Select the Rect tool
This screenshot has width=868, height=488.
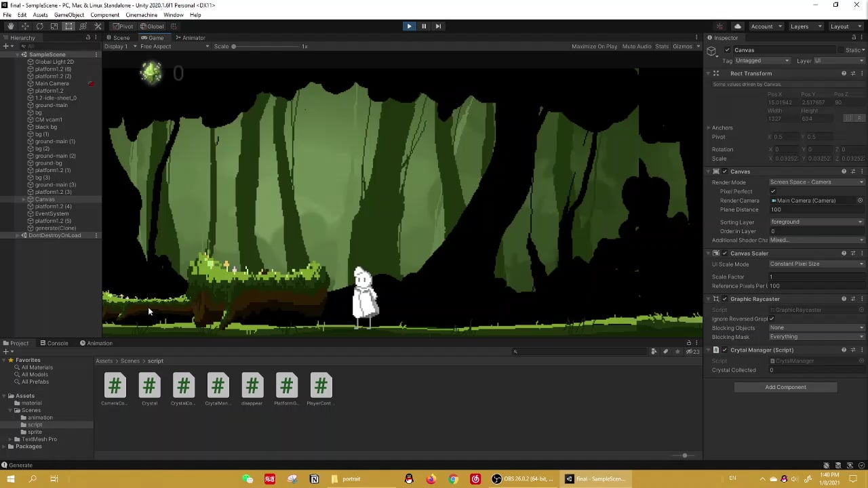[x=68, y=26]
